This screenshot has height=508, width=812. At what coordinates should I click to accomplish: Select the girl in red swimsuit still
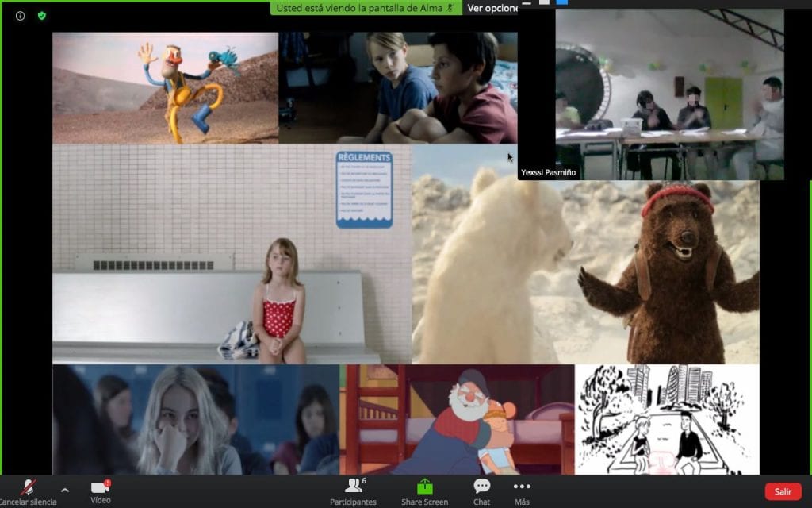(232, 254)
